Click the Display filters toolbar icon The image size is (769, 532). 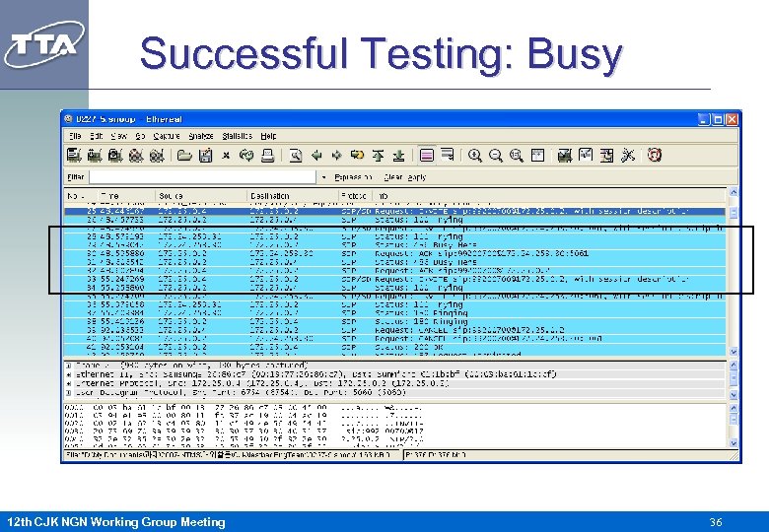point(586,156)
